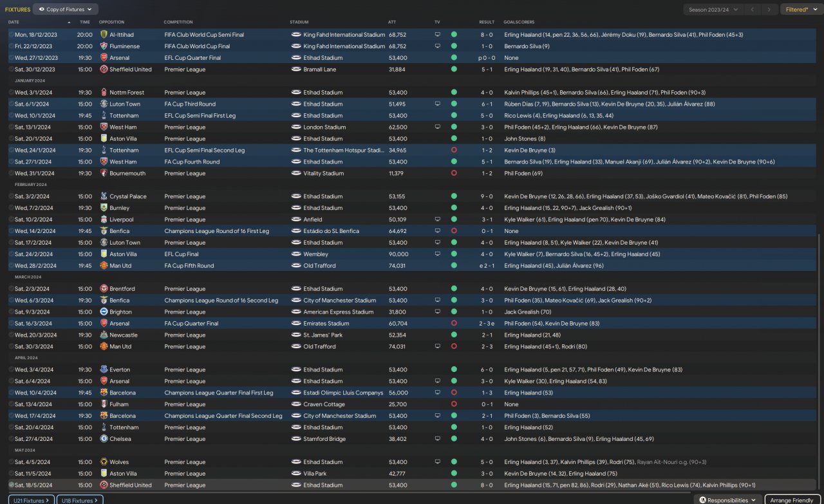
Task: Open the Barcelona first leg 1 - 3 result
Action: (487, 393)
